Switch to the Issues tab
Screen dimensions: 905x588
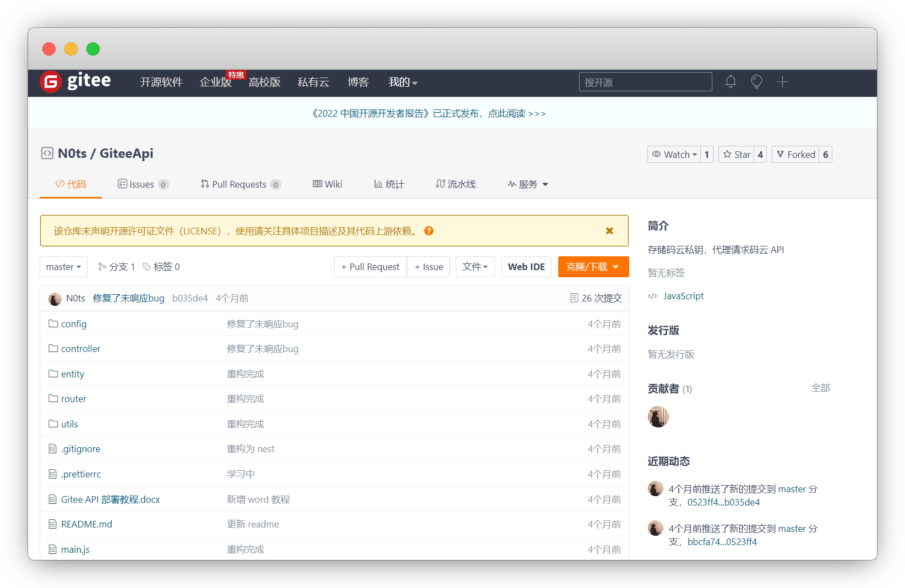pos(142,184)
